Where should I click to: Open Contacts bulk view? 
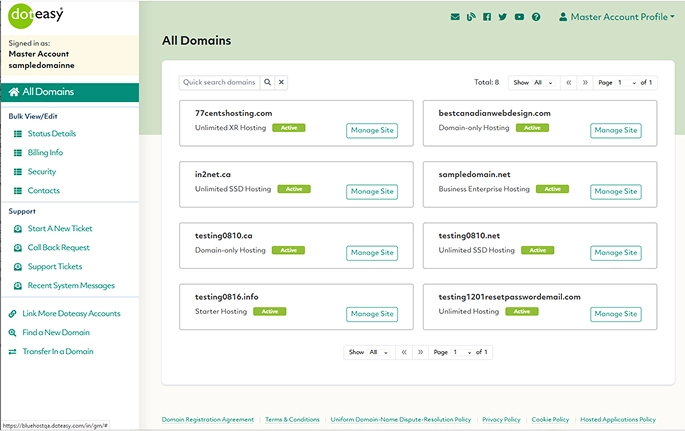pyautogui.click(x=44, y=191)
